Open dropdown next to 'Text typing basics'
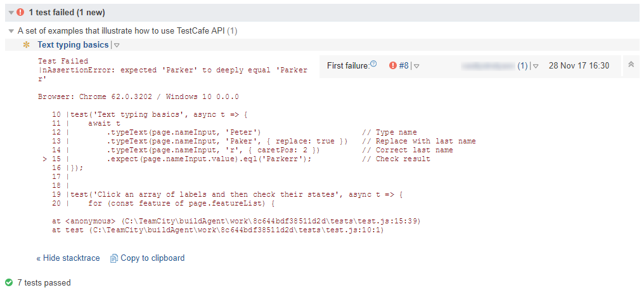644x290 pixels. [x=117, y=45]
